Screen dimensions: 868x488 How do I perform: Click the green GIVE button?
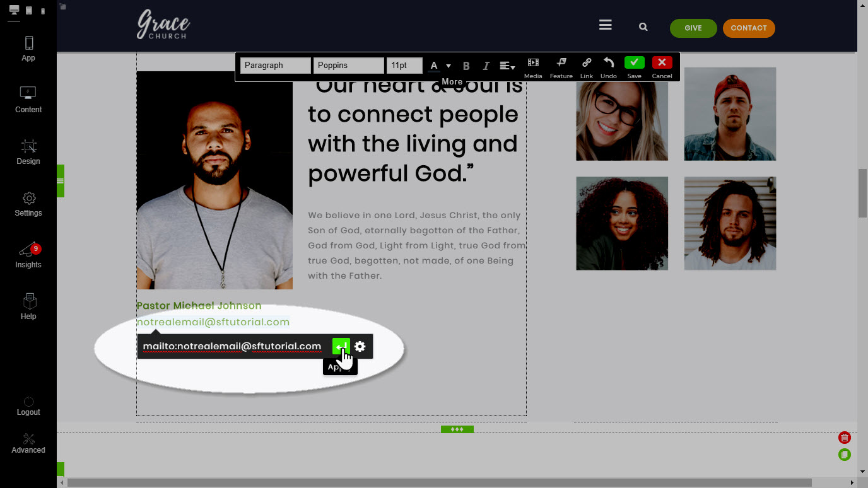693,28
